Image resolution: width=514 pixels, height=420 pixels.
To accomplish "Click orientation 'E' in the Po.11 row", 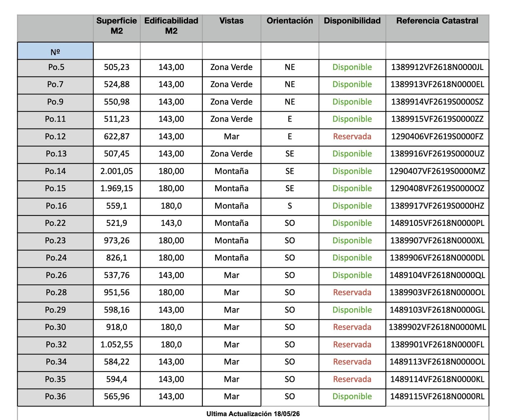I will (290, 119).
